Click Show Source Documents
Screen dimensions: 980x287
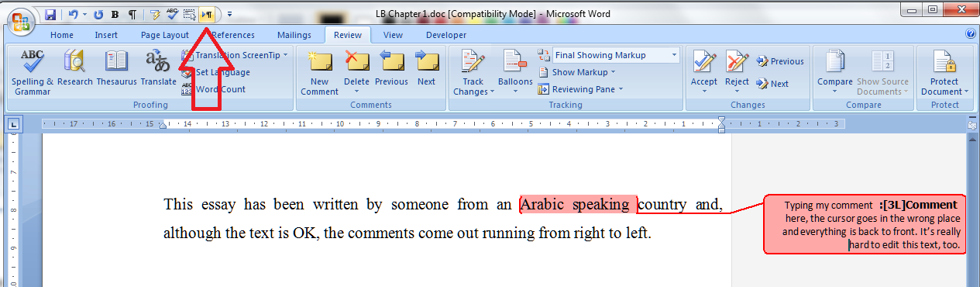[882, 72]
